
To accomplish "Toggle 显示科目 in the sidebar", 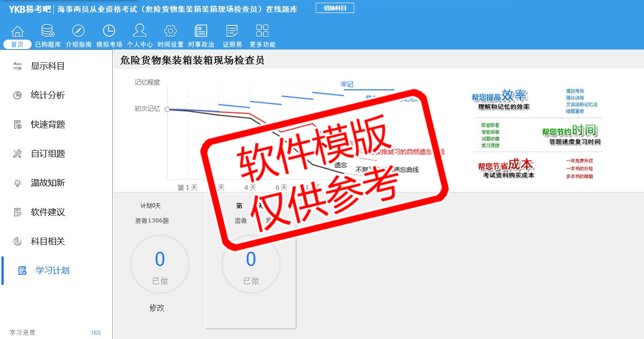I will [x=47, y=66].
